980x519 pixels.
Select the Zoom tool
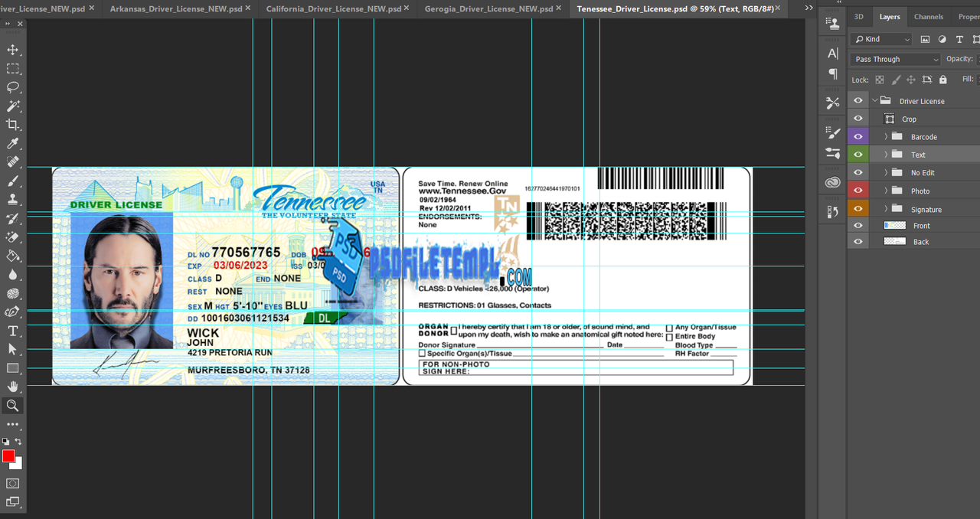pyautogui.click(x=13, y=406)
